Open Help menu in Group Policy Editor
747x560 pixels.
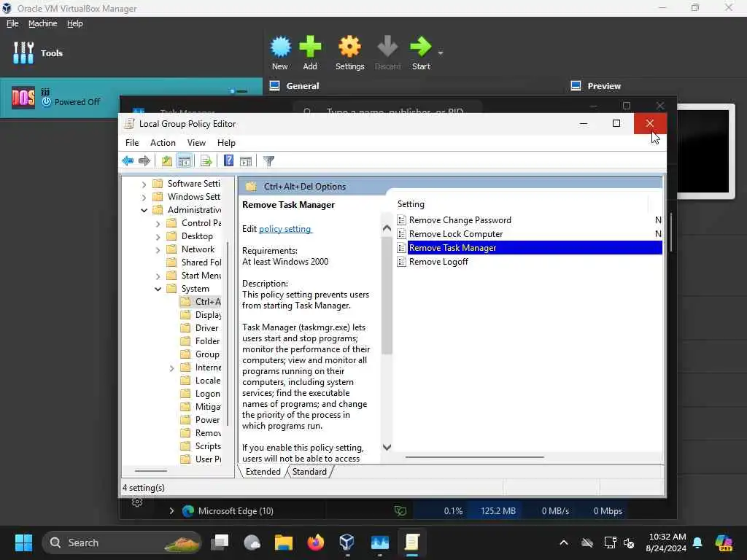[226, 143]
